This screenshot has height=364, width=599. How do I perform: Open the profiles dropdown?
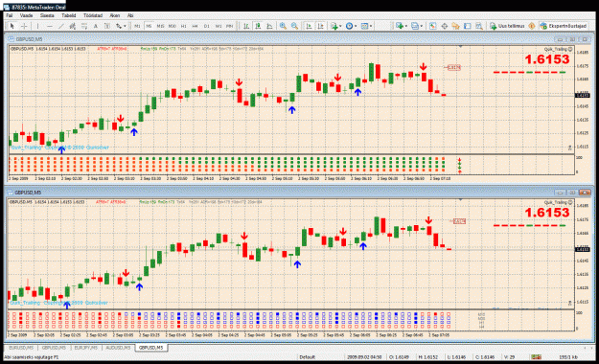[x=417, y=26]
